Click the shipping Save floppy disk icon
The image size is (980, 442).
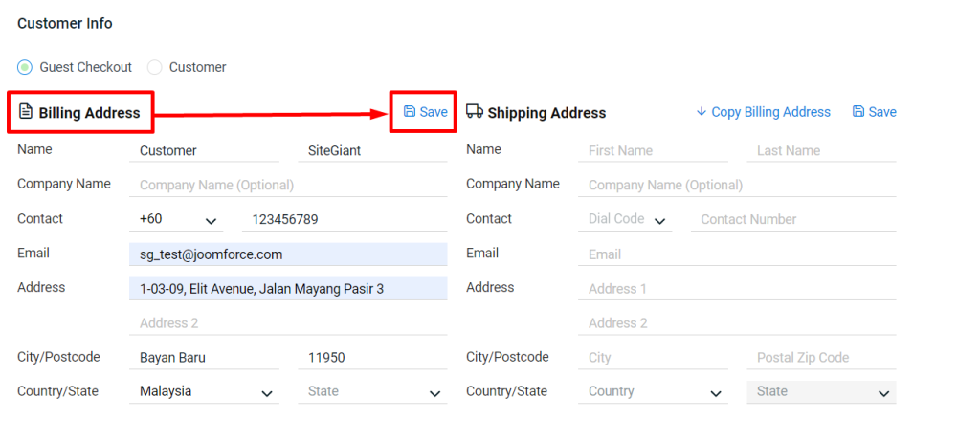pos(858,112)
